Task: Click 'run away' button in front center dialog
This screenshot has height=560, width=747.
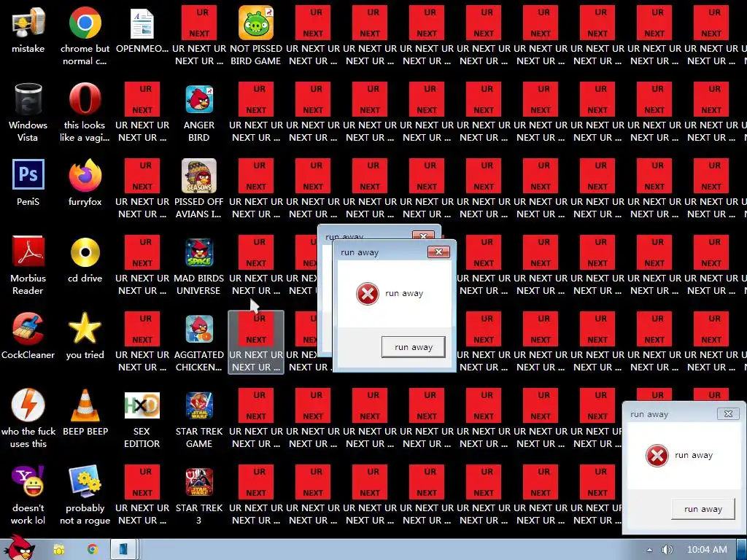Action: coord(414,347)
